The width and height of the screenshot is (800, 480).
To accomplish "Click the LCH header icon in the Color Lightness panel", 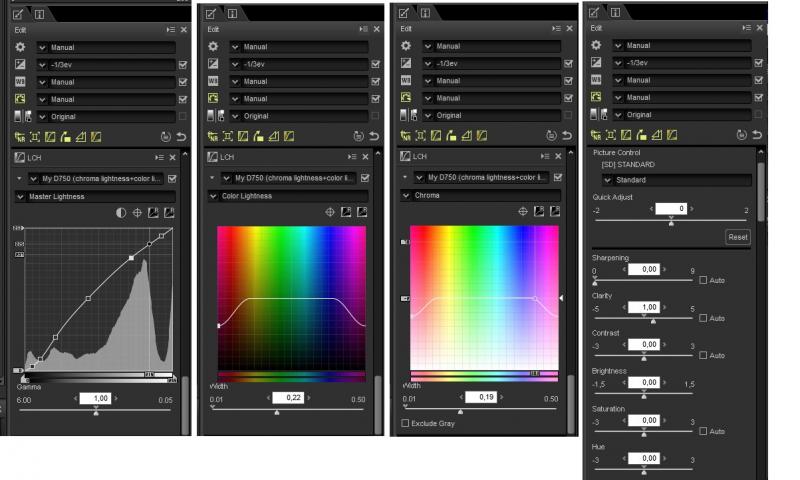I will [212, 157].
